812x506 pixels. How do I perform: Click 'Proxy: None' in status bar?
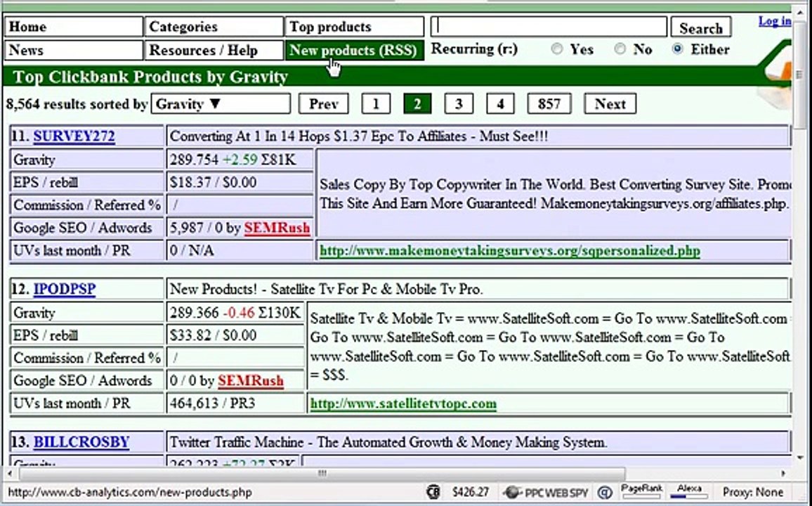click(752, 492)
